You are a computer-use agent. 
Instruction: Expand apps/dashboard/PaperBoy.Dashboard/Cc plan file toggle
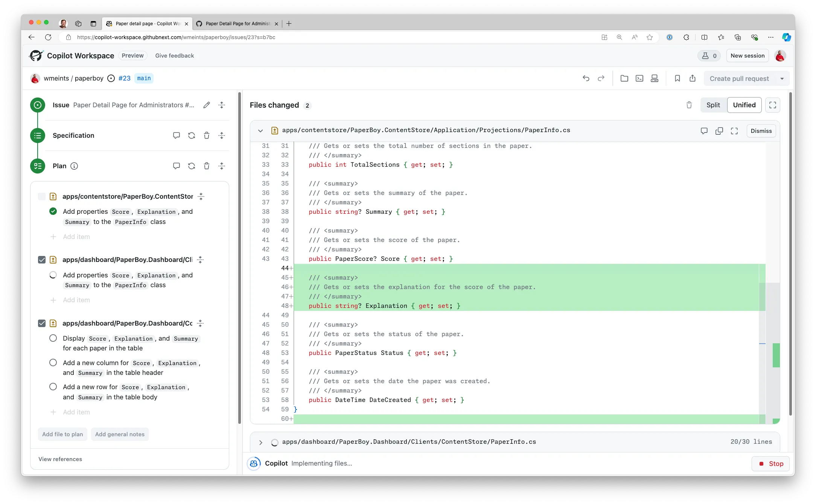[200, 323]
